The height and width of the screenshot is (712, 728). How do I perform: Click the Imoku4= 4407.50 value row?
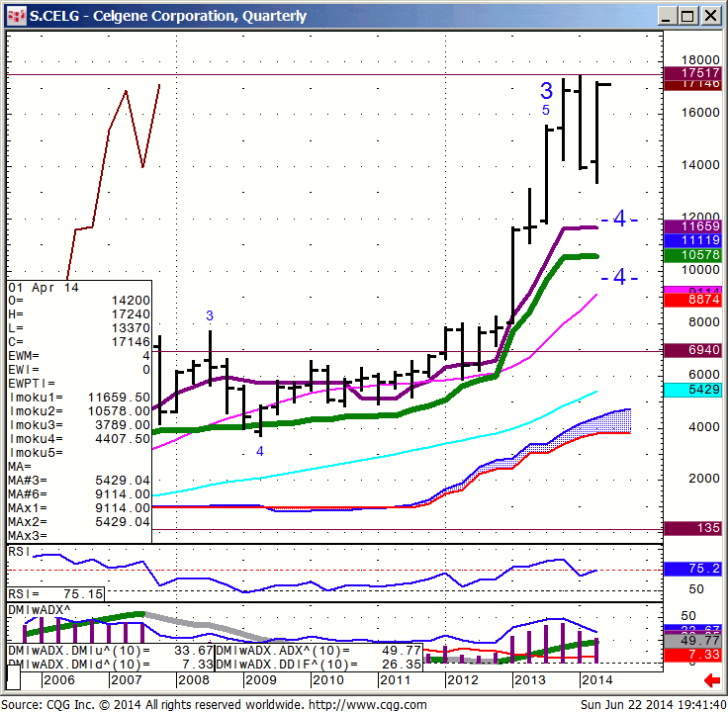pyautogui.click(x=79, y=439)
